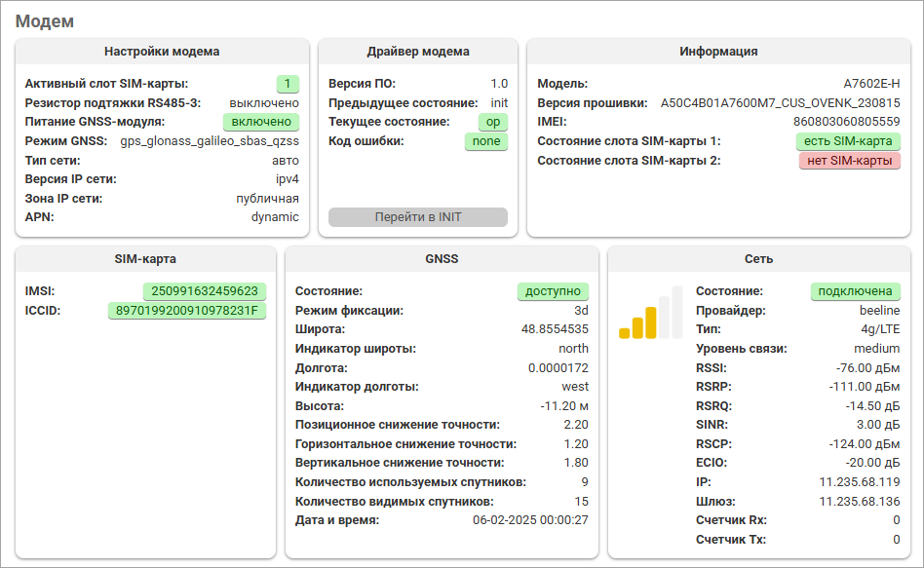Click the network IP address value
This screenshot has width=924, height=568.
tap(859, 482)
